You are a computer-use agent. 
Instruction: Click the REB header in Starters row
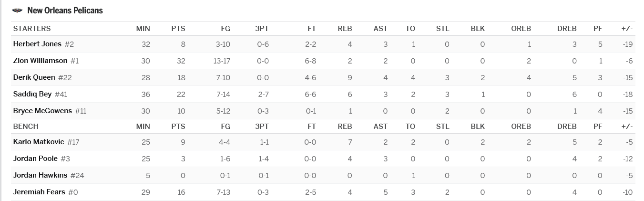pos(345,29)
